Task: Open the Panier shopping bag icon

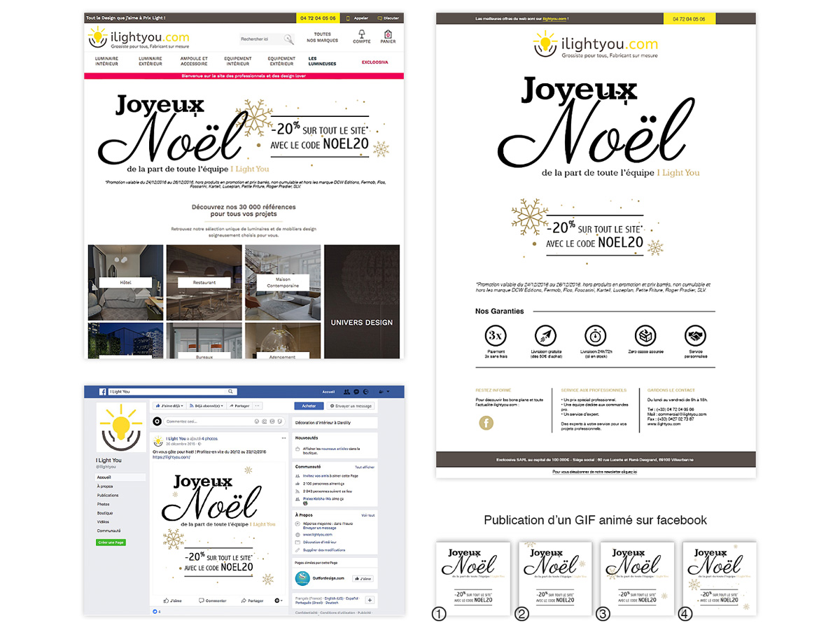Action: click(x=388, y=34)
